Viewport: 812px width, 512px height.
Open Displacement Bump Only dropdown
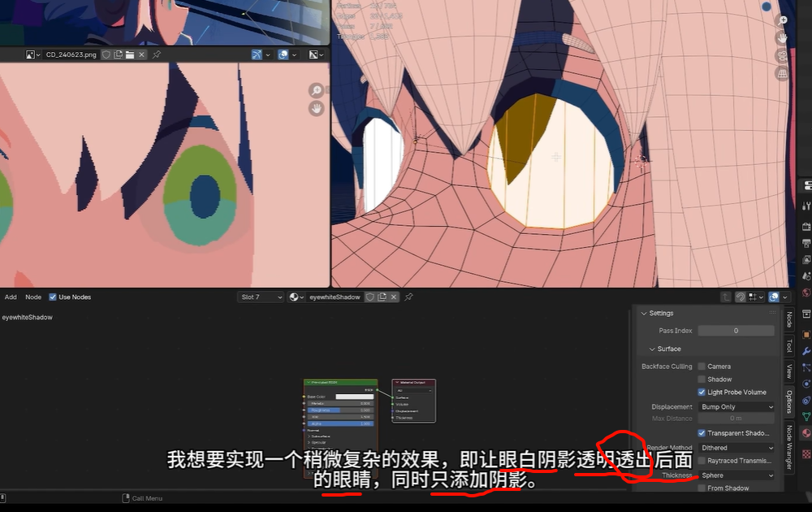736,407
